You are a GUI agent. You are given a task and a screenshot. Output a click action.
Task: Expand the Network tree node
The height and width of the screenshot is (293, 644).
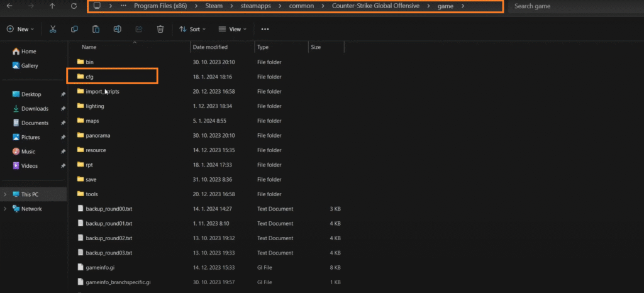tap(6, 209)
